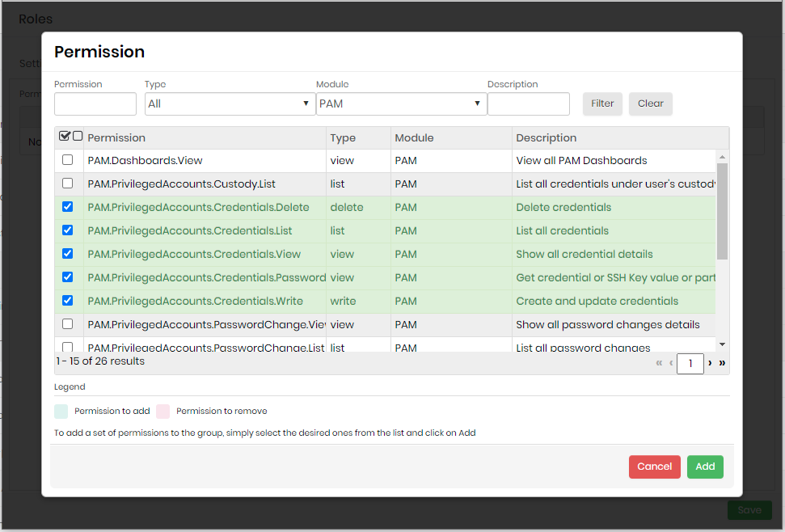Open the Module dropdown set to PAM

point(402,103)
